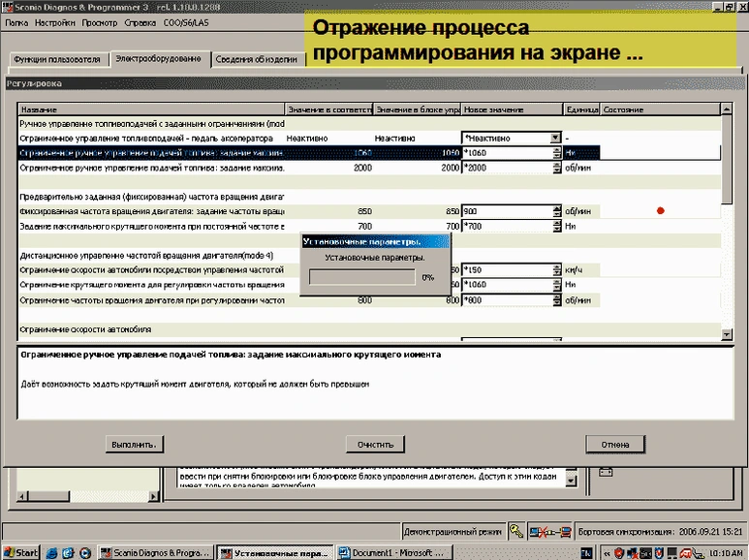Open the *Неактивно dropdown list
The height and width of the screenshot is (560, 749).
(x=555, y=139)
